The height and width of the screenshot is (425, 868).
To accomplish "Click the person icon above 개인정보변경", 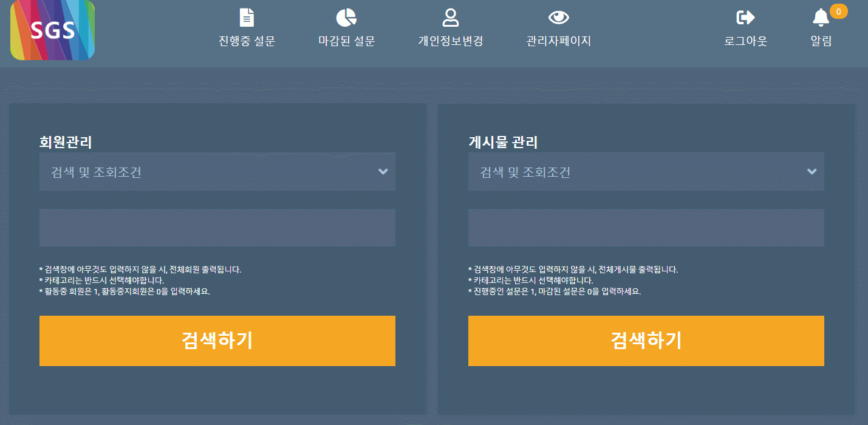I will 450,18.
